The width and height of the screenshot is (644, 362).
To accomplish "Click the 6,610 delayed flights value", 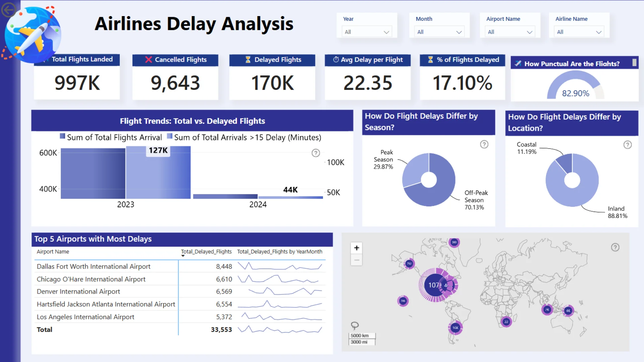I will coord(224,279).
